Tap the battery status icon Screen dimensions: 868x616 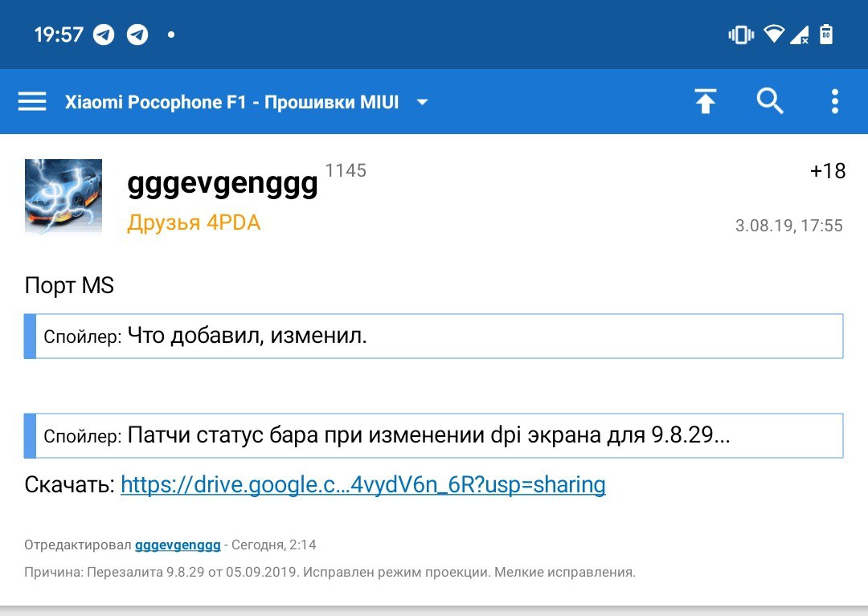pyautogui.click(x=826, y=35)
